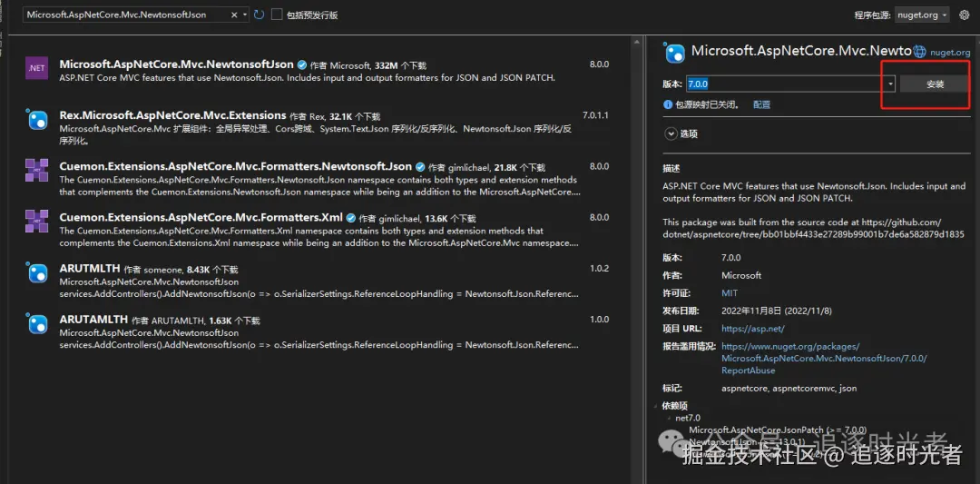Open the search history dropdown arrow
The height and width of the screenshot is (484, 980).
click(244, 15)
